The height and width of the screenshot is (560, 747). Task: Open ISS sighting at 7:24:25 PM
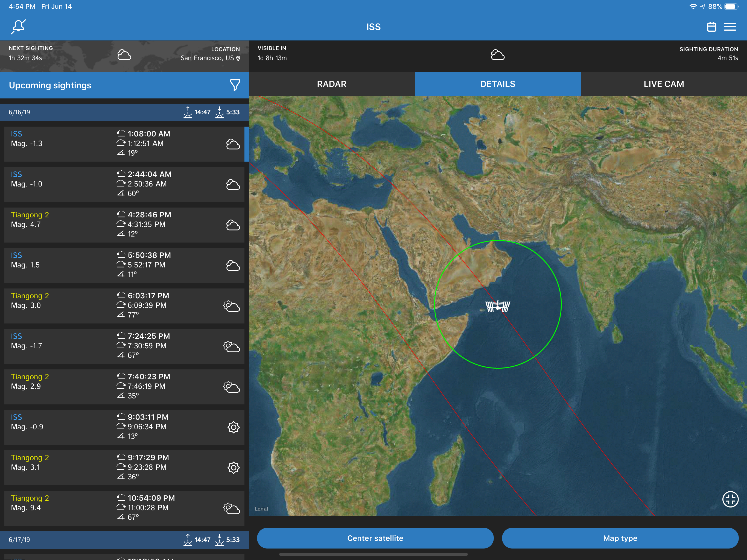(x=124, y=346)
